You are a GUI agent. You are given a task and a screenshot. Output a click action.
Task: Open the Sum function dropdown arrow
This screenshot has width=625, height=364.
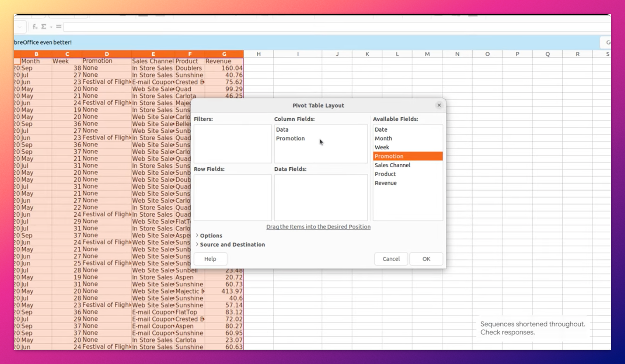[x=51, y=27]
